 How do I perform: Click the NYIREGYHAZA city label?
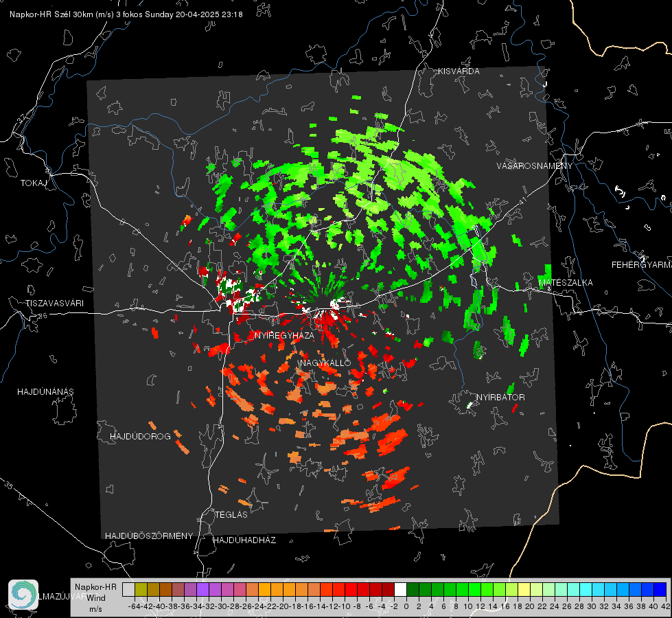[284, 335]
